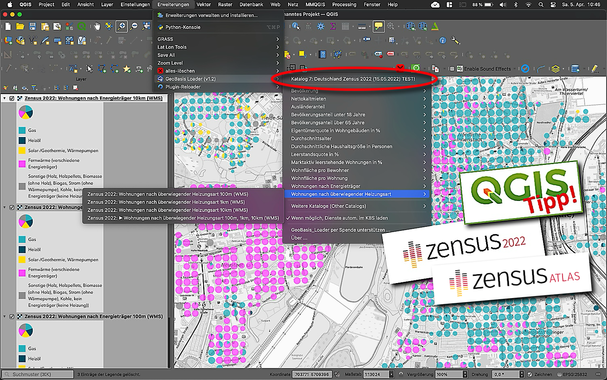Open the Maßstab scale dropdown

coord(391,374)
